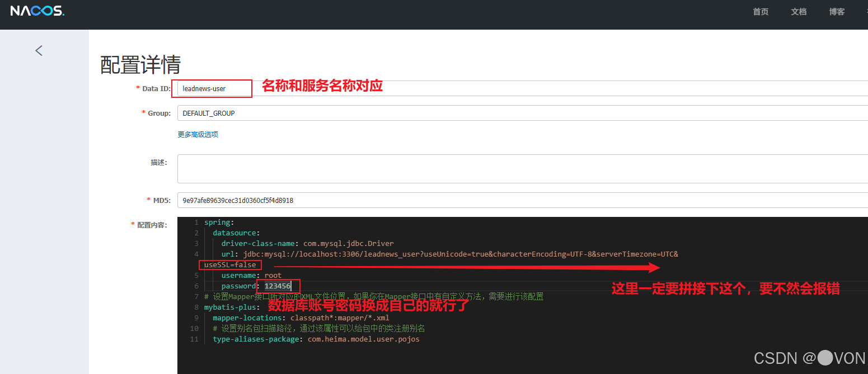Click line number 11 in editor gutter

(x=194, y=339)
